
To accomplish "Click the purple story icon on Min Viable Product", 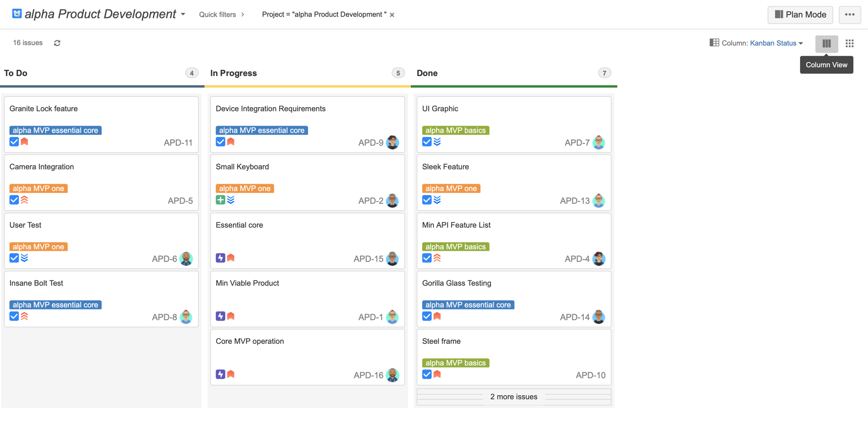I will point(220,316).
